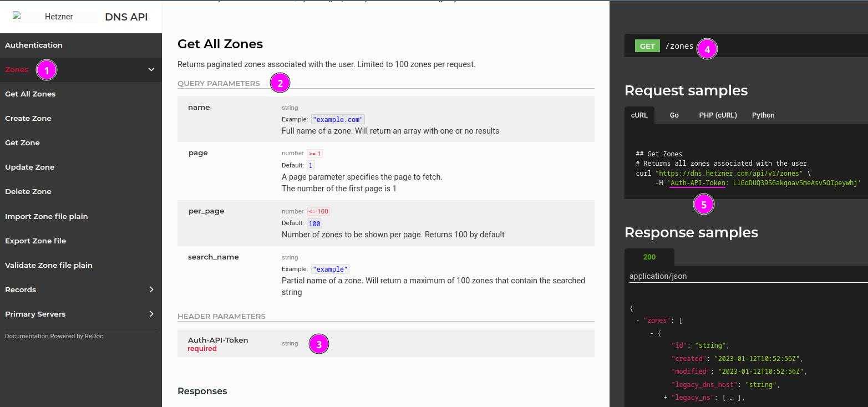Select the 200 response sample tab
868x407 pixels.
click(x=649, y=257)
